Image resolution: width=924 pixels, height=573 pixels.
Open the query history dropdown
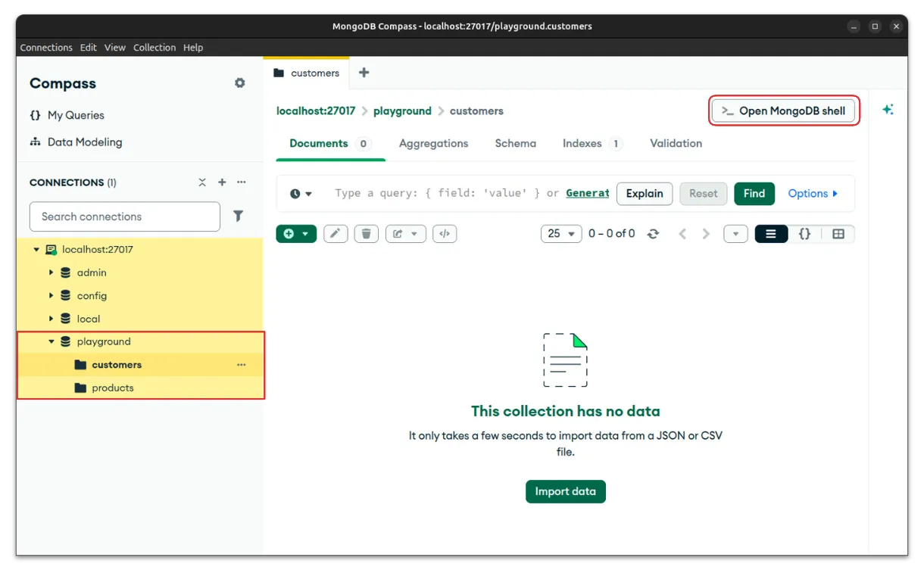tap(301, 194)
